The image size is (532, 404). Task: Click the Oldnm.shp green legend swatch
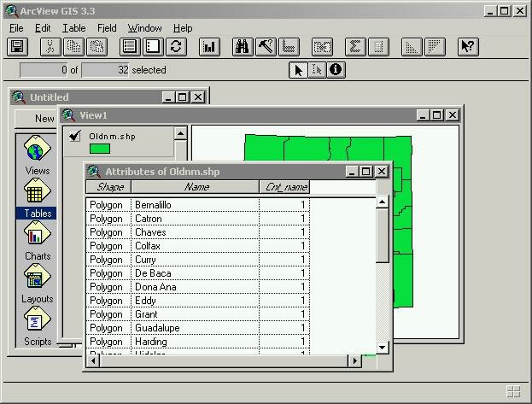pyautogui.click(x=100, y=149)
